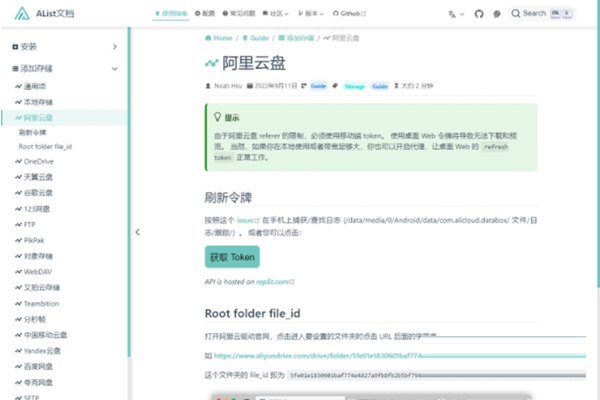This screenshot has height=400, width=600.
Task: Click the first Guide category badge
Action: (319, 86)
